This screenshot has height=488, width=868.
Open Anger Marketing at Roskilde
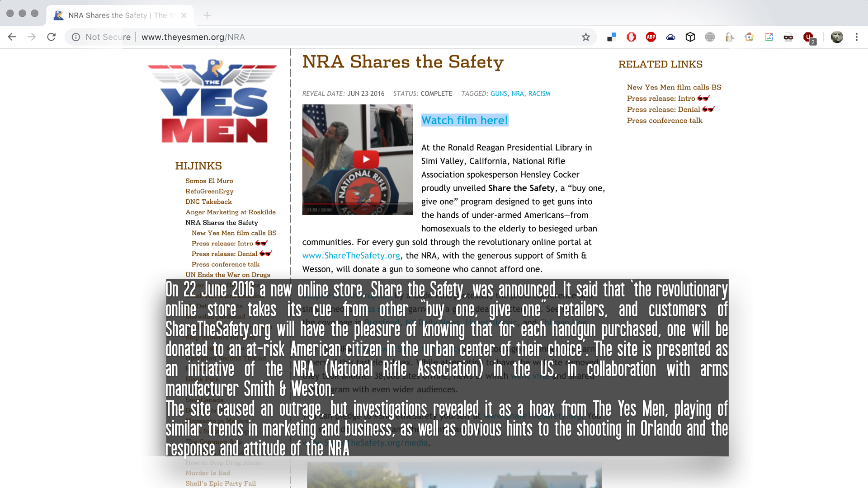coord(231,212)
